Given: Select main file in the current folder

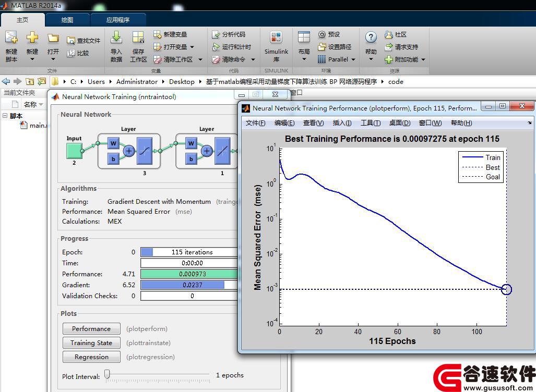Looking at the screenshot, I should click(34, 125).
